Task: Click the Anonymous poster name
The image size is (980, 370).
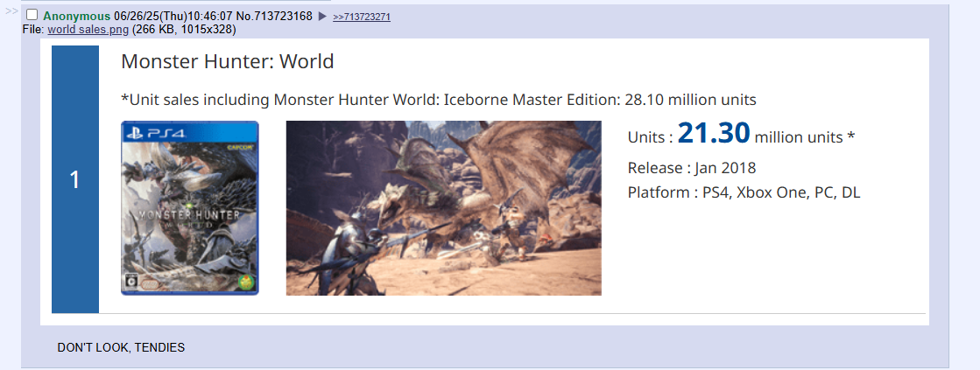Action: [x=77, y=17]
